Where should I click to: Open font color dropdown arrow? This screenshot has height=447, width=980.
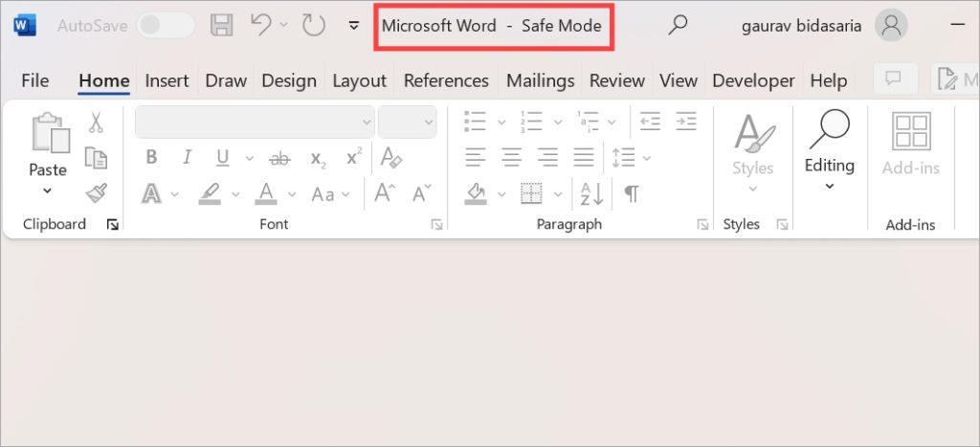pos(292,194)
